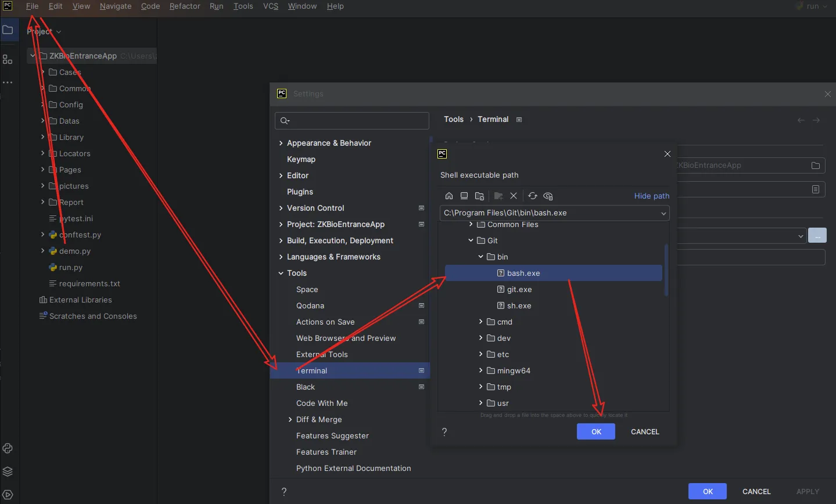Image resolution: width=836 pixels, height=504 pixels.
Task: Toggle show hidden files eye icon
Action: coord(548,196)
